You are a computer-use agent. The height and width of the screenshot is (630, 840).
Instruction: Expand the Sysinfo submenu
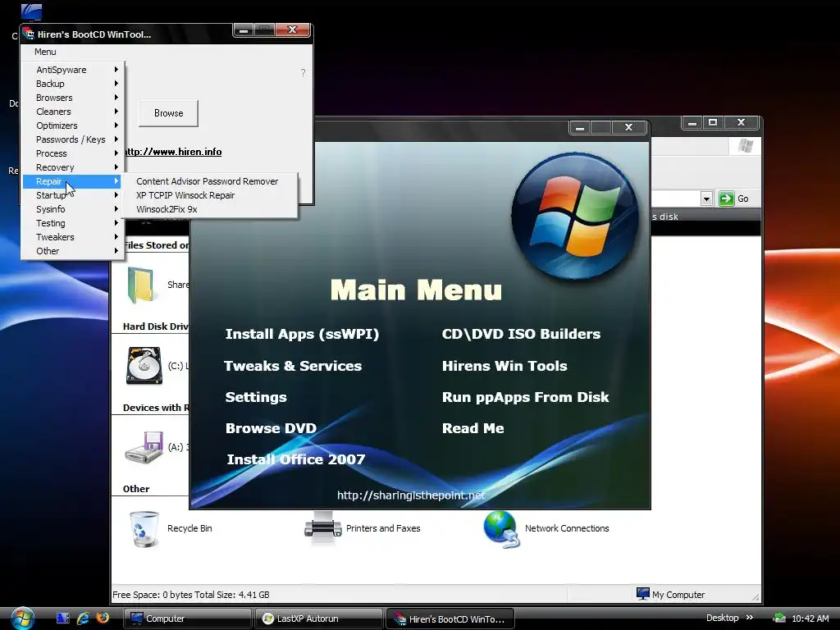coord(71,209)
